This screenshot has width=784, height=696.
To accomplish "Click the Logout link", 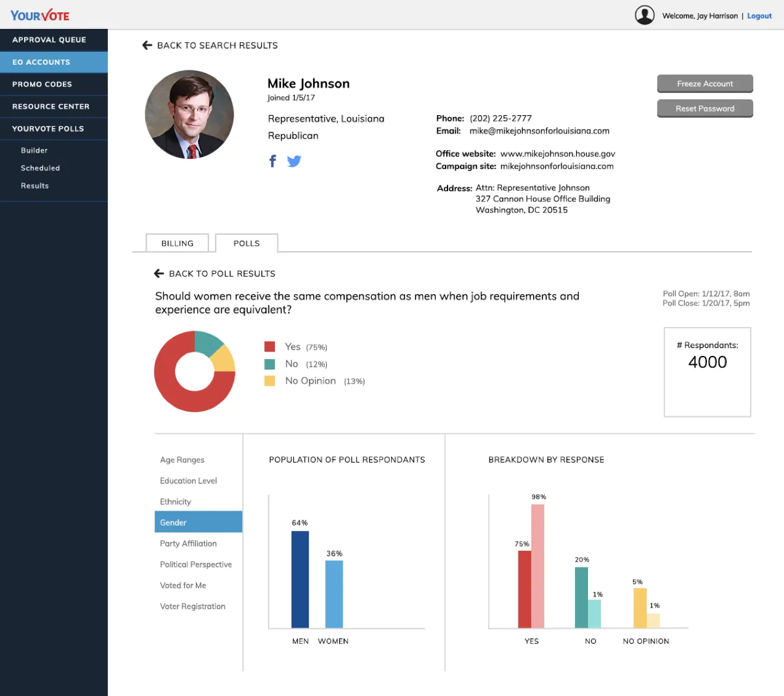I will click(759, 16).
